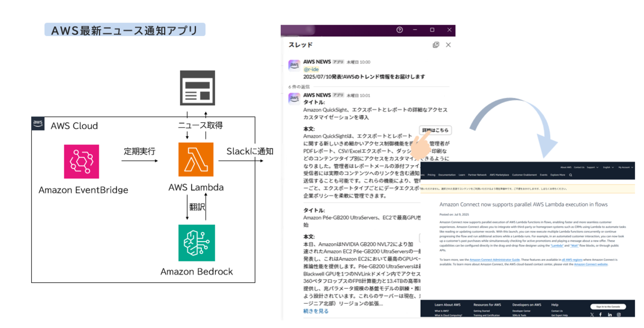Click the 6 件の返信 reply count
The image size is (644, 328).
click(299, 86)
